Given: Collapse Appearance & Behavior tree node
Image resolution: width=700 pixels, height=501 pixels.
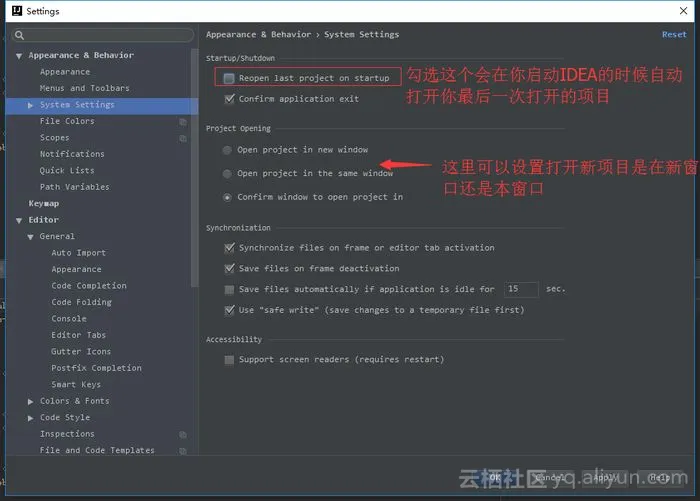Looking at the screenshot, I should [19, 56].
